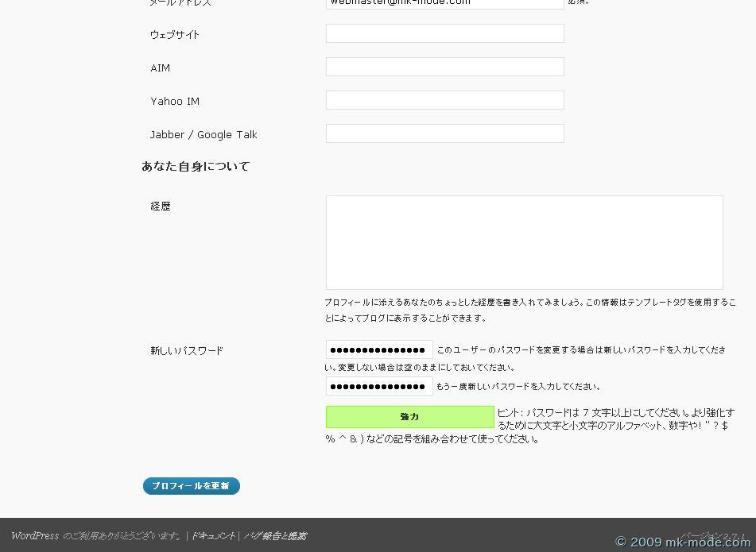Open the ドキュメント footer link
The image size is (756, 552).
point(213,536)
